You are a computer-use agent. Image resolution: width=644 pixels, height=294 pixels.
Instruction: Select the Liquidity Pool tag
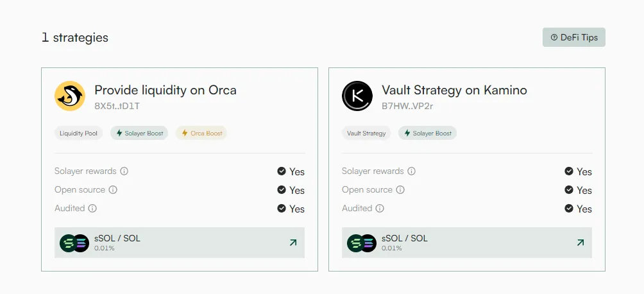[x=79, y=134]
